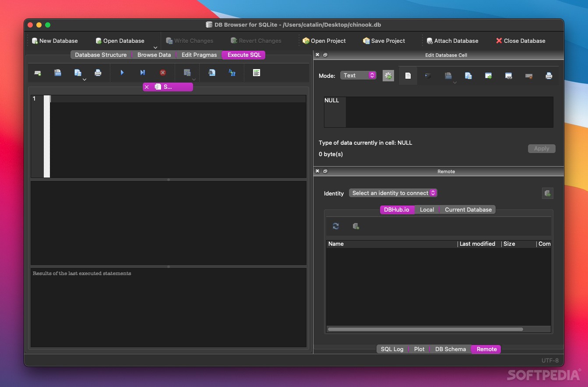Select the Remote panel tab
The image size is (588, 387).
click(486, 349)
